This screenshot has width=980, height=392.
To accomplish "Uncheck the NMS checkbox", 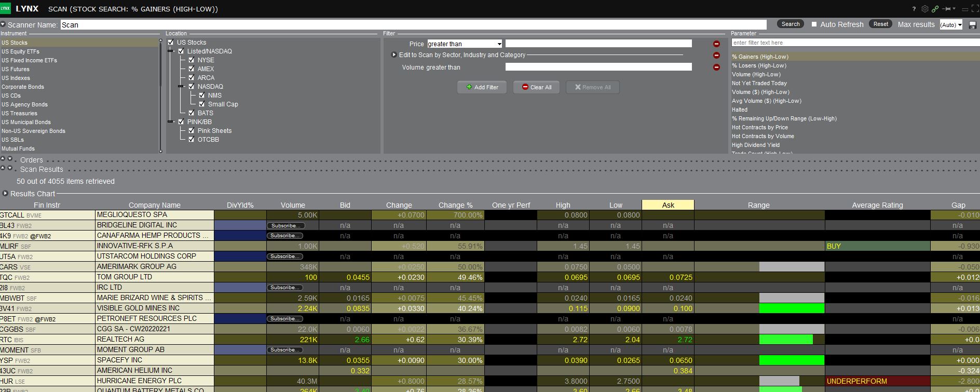I will (x=202, y=96).
